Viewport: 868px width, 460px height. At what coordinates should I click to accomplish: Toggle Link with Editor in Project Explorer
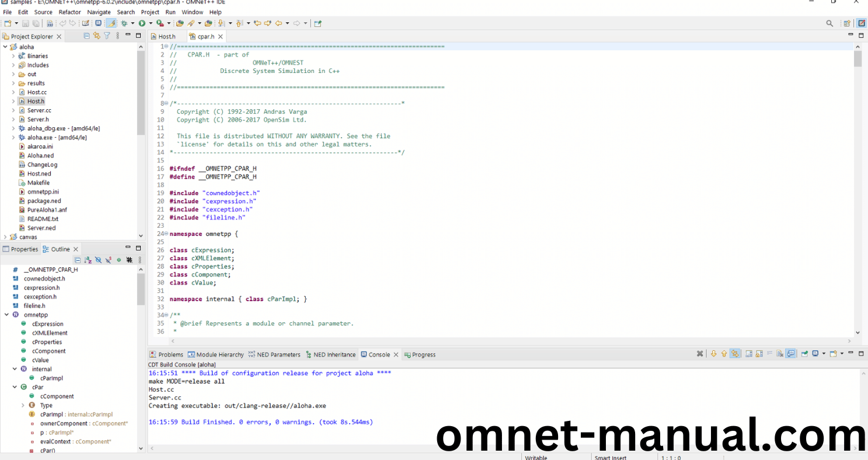click(x=97, y=36)
